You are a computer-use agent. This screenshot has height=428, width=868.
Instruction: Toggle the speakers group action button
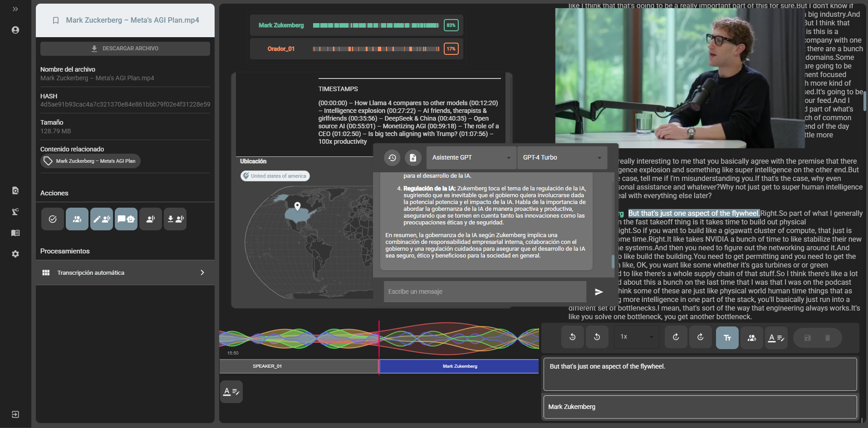(77, 219)
